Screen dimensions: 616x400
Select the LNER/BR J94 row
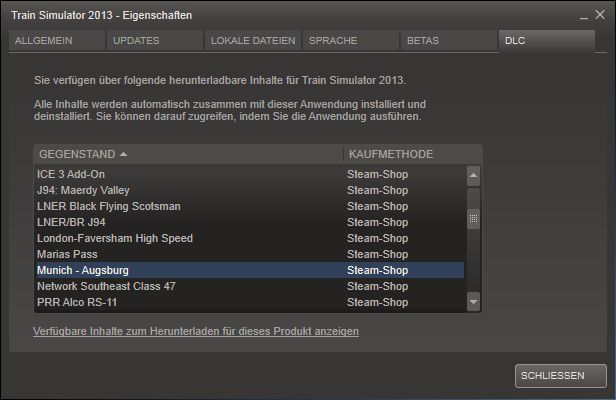(x=249, y=222)
